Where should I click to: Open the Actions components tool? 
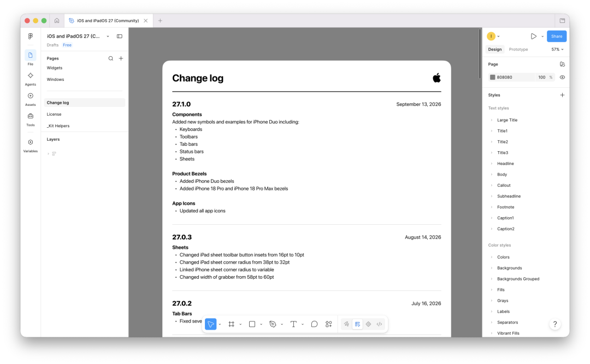328,324
